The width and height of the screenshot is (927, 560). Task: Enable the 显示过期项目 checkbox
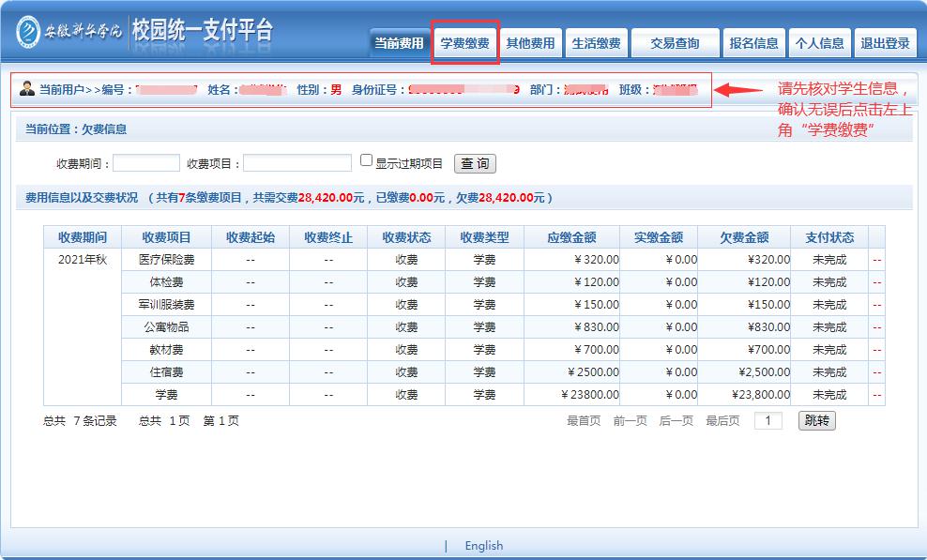tap(367, 161)
